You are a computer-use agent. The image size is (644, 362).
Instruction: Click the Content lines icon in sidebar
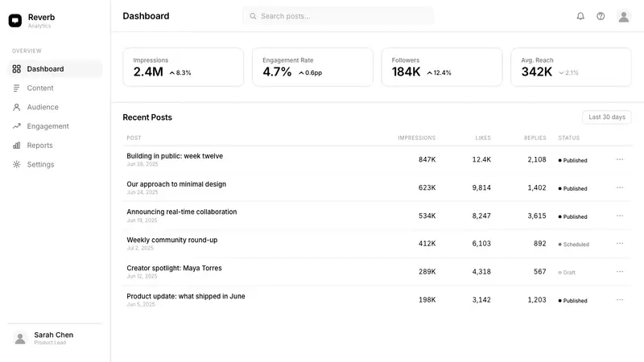point(16,88)
